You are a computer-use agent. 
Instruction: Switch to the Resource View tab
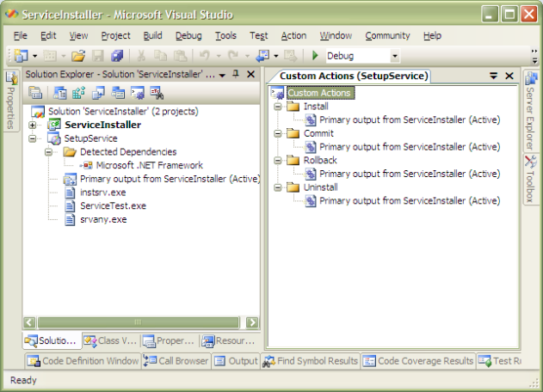(229, 340)
